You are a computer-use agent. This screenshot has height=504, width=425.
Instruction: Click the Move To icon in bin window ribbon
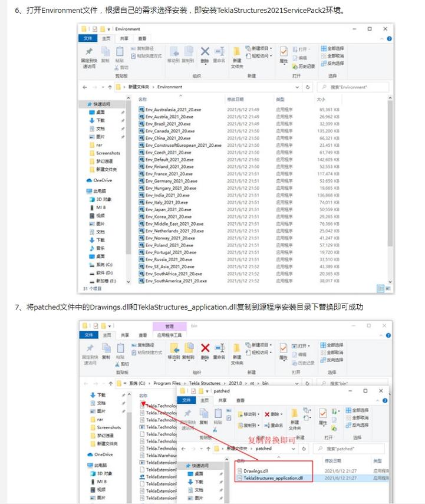click(x=174, y=348)
